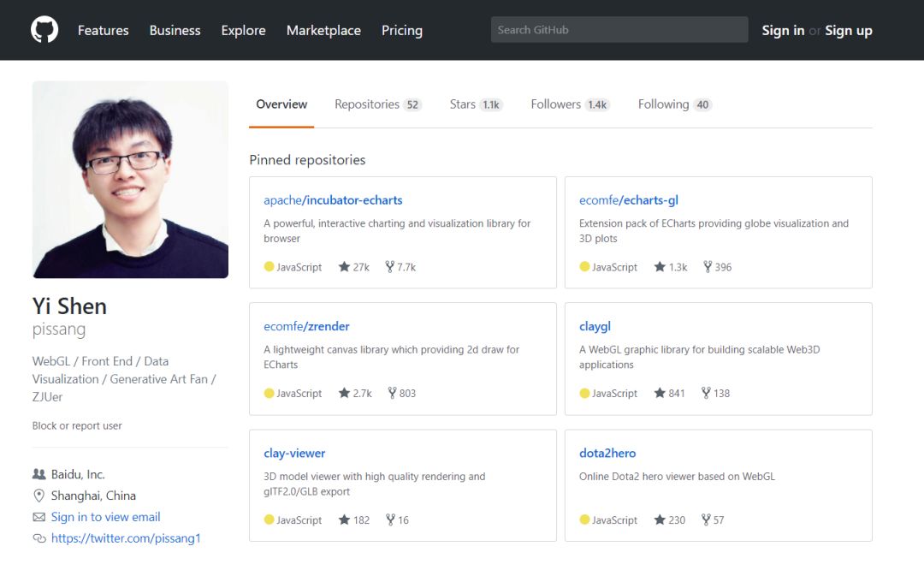Click the GitHub Octocat logo
Viewport: 924px width, 576px height.
click(44, 29)
